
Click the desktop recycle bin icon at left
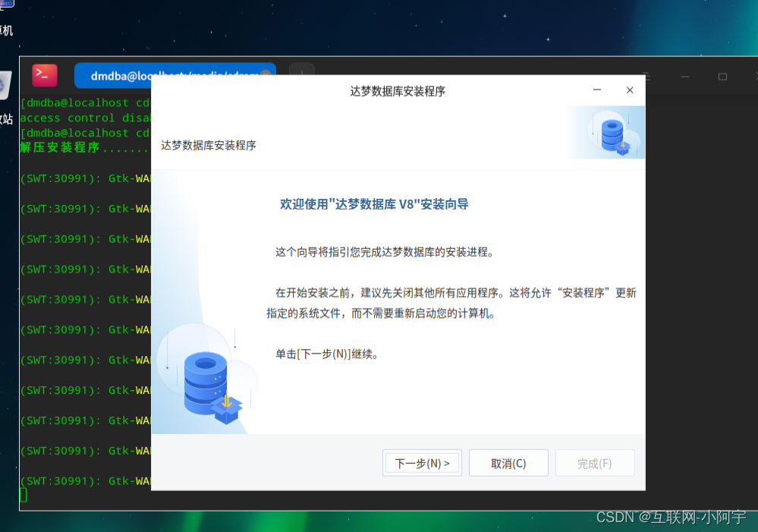(x=5, y=85)
